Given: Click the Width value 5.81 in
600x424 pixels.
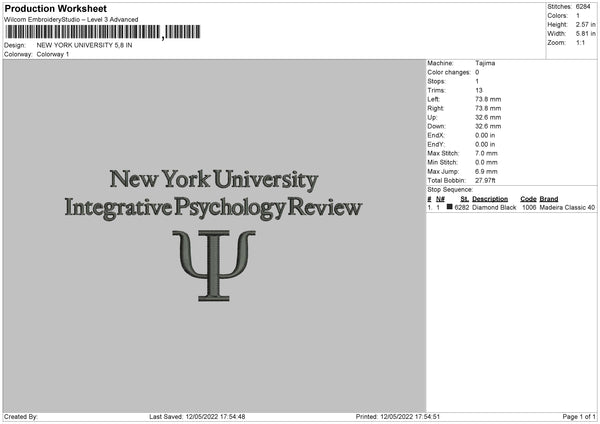Looking at the screenshot, I should [585, 34].
